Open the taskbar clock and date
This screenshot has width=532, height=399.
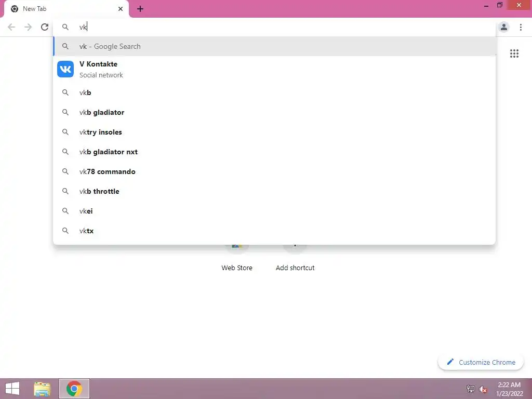(x=509, y=389)
